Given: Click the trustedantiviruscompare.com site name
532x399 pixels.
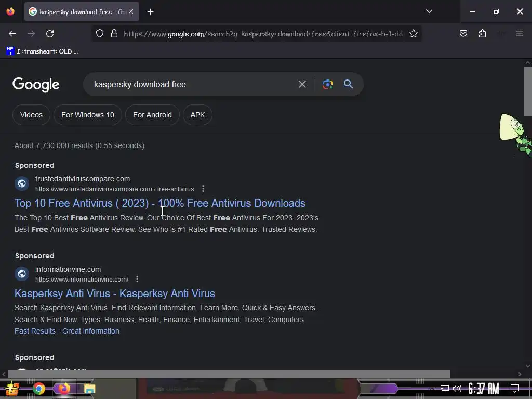Looking at the screenshot, I should click(x=83, y=179).
